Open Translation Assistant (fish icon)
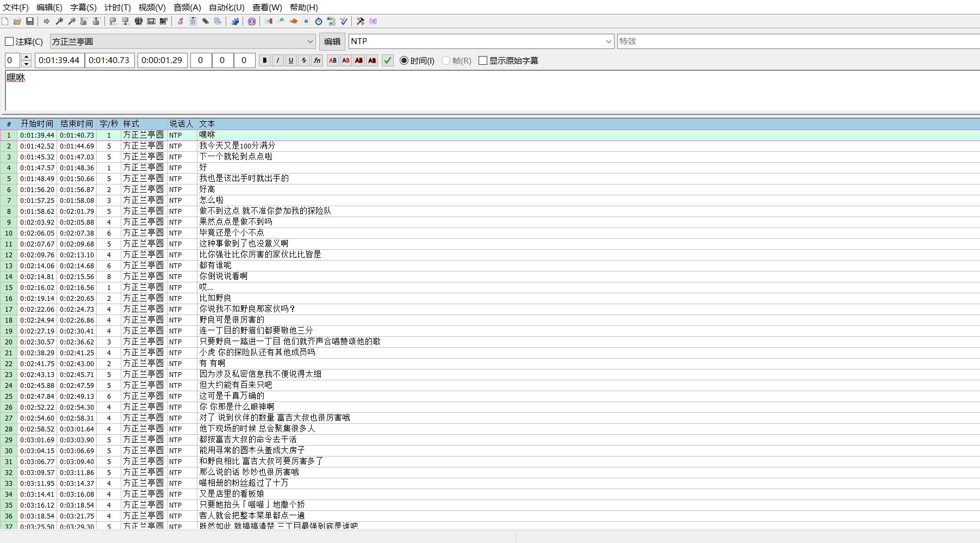Screen dimensions: 980x543 pyautogui.click(x=294, y=21)
